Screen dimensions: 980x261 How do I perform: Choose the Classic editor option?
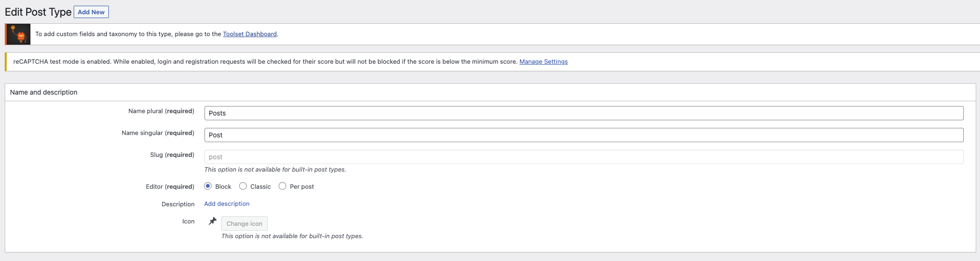pyautogui.click(x=243, y=186)
